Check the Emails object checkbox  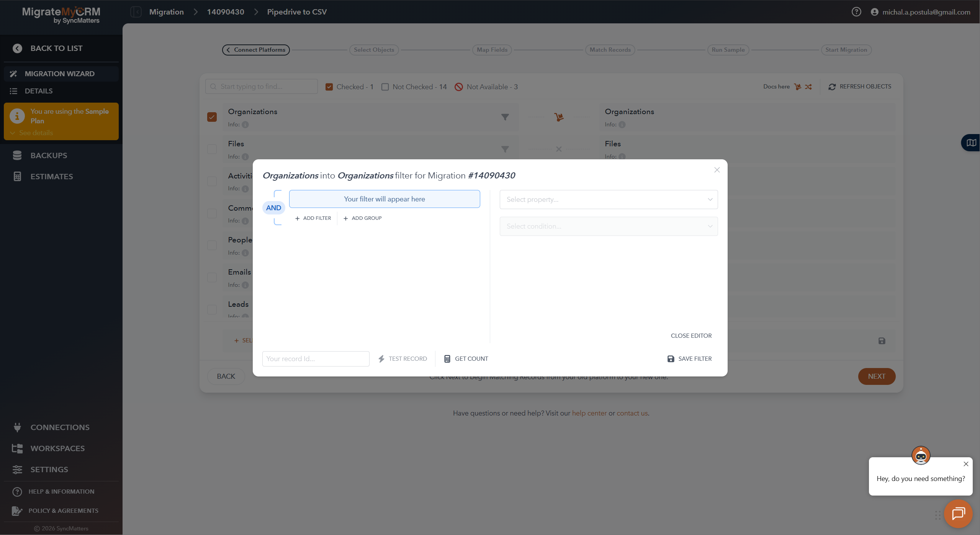212,277
